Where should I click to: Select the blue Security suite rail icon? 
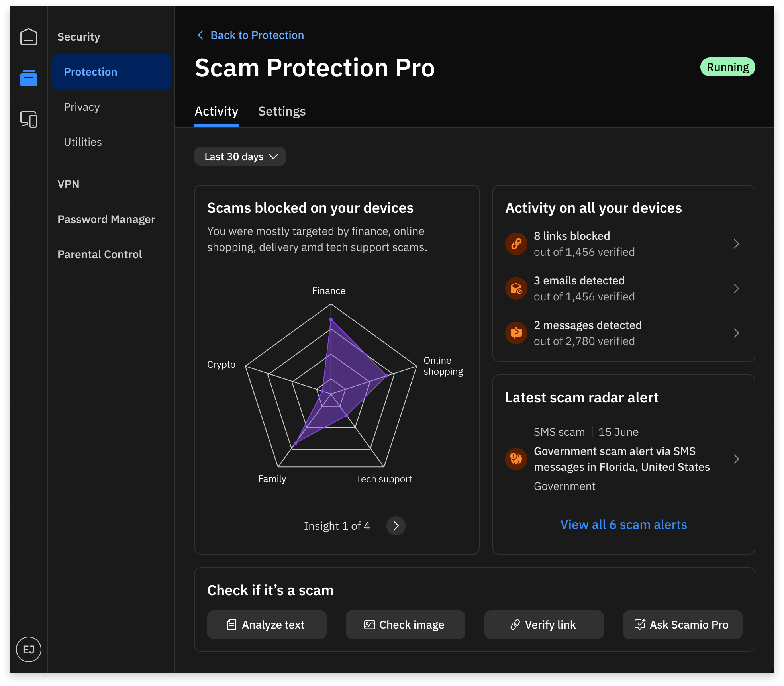click(x=29, y=78)
